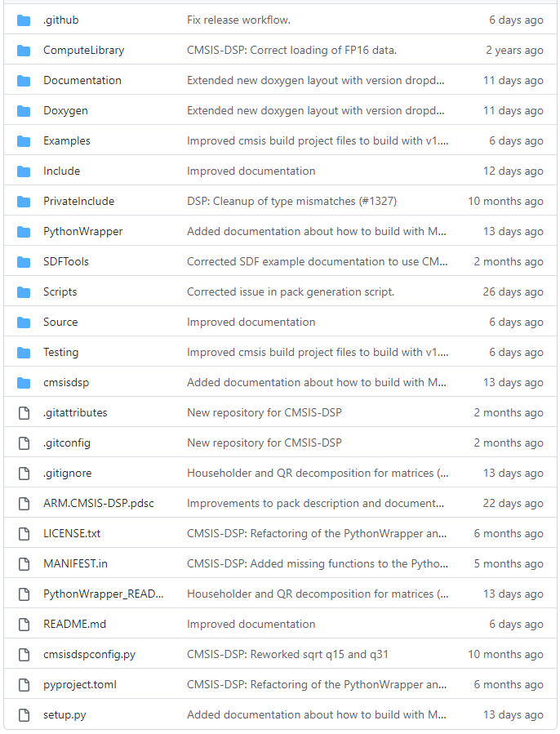Browse the Testing directory

[61, 352]
